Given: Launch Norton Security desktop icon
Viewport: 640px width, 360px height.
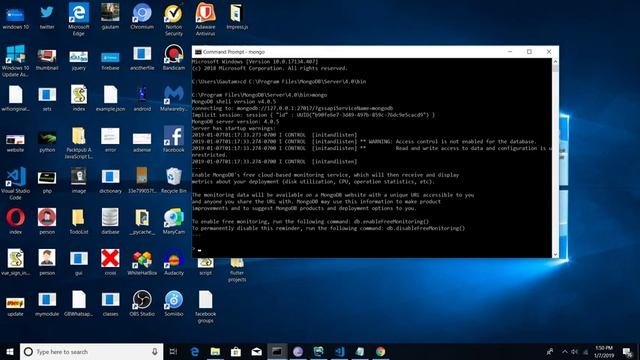Looking at the screenshot, I should [173, 19].
